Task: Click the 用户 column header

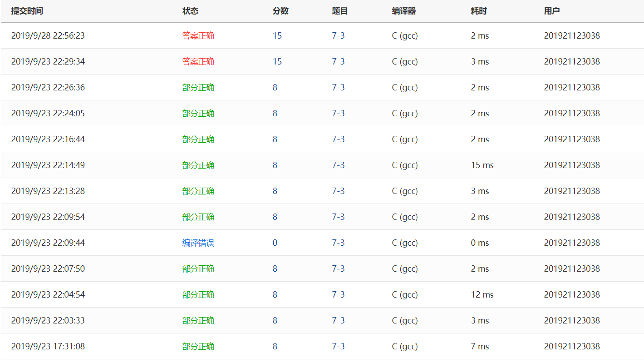Action: click(x=552, y=11)
